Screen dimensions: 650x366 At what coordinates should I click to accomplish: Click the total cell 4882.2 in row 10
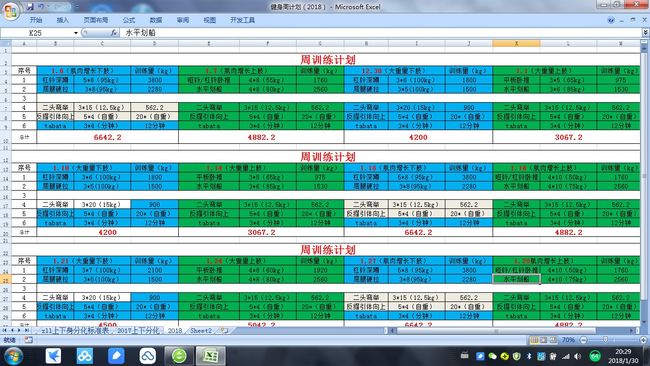[261, 137]
